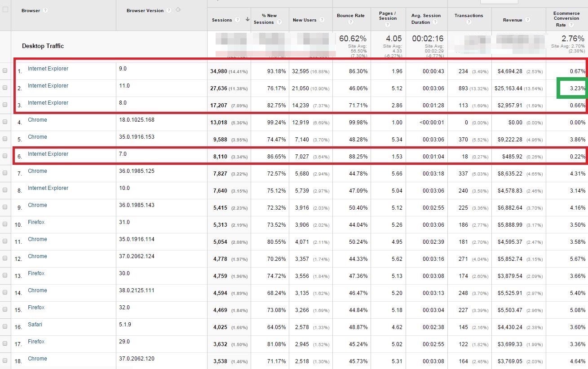Screen dimensions: 588x369
Task: Open help icon under Transactions header
Action: pos(469,22)
